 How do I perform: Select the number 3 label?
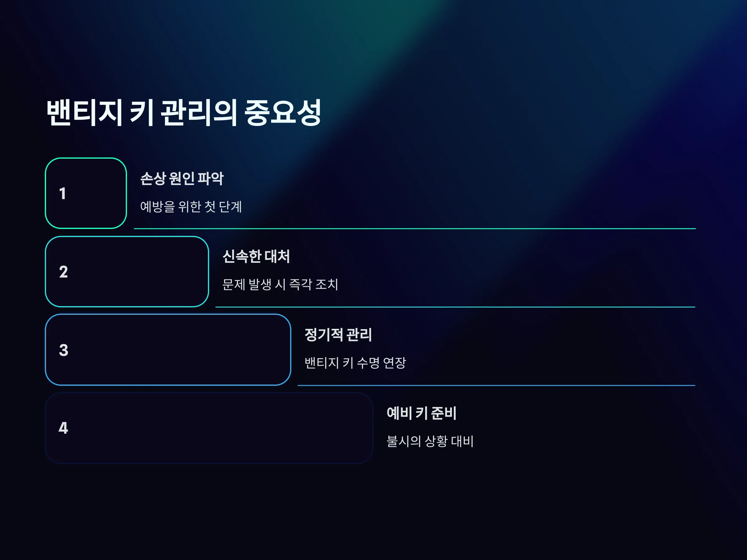63,350
